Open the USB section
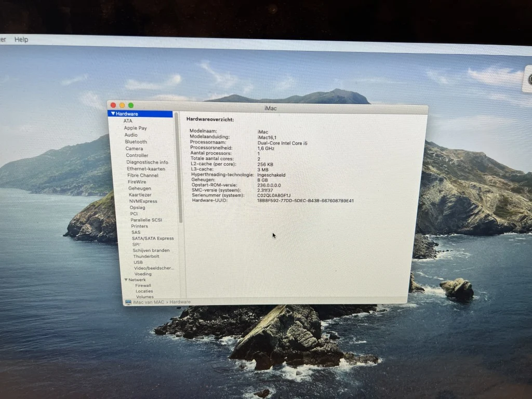 (x=138, y=262)
